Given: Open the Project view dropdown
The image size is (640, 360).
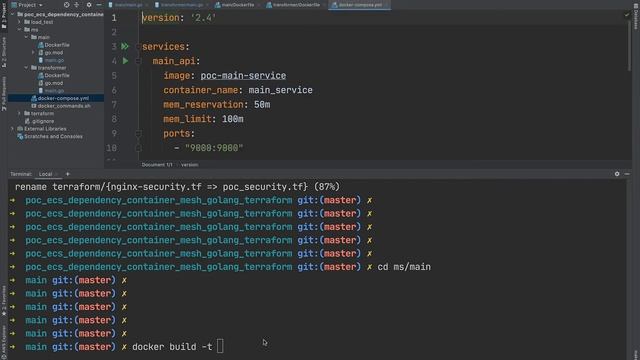Looking at the screenshot, I should point(27,5).
